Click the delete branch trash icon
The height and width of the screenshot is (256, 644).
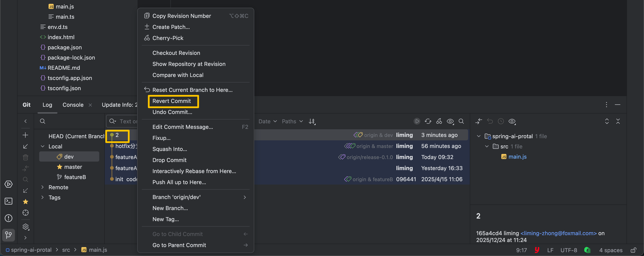(x=25, y=157)
